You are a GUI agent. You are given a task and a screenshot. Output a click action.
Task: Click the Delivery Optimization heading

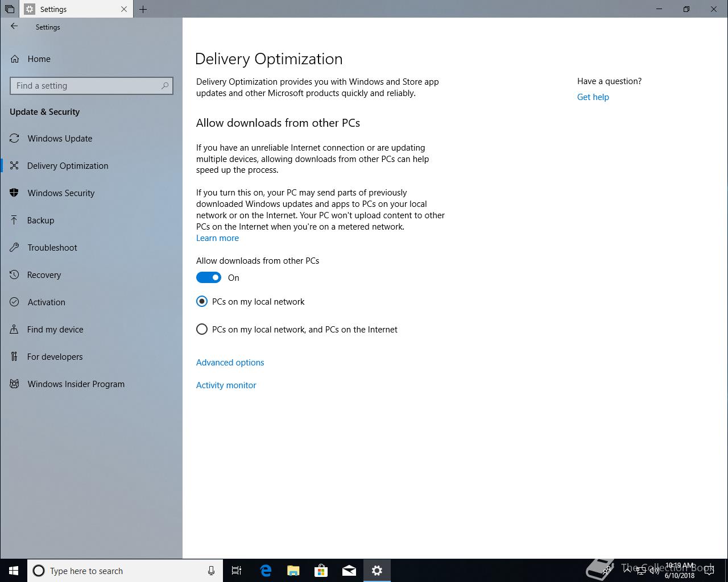(269, 59)
